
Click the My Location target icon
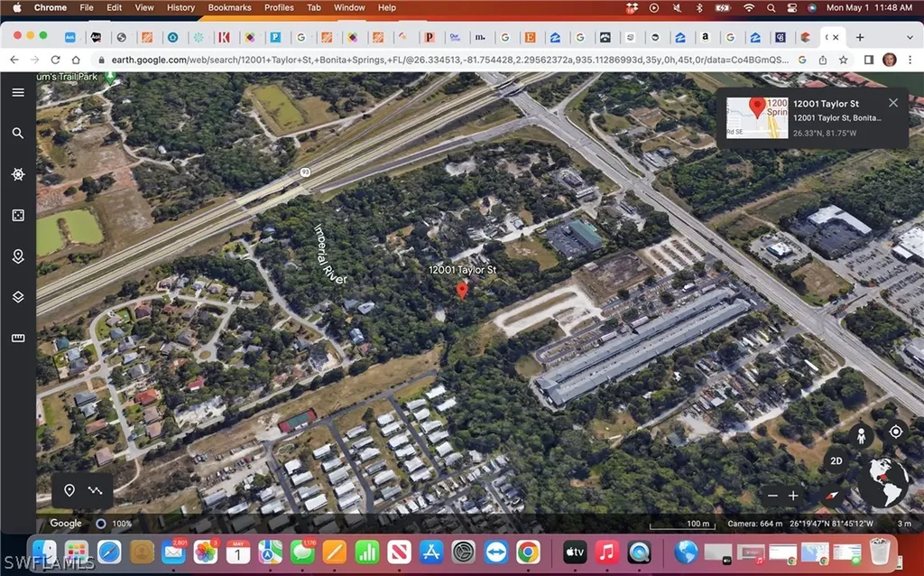(x=895, y=432)
